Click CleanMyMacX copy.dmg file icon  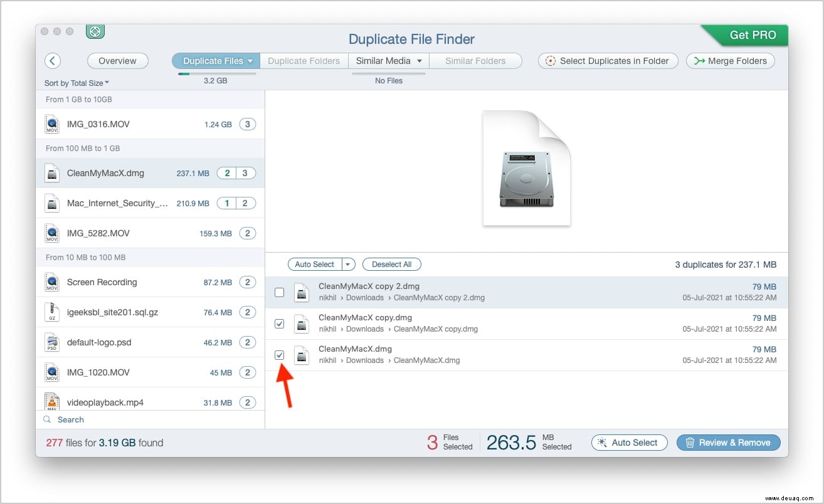(x=302, y=323)
